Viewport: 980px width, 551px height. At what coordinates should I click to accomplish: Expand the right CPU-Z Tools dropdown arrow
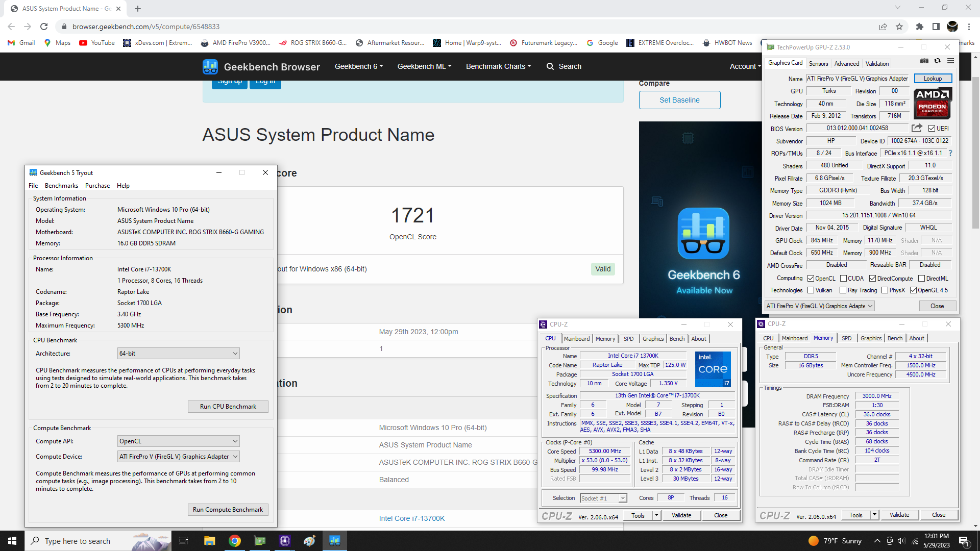(x=874, y=515)
